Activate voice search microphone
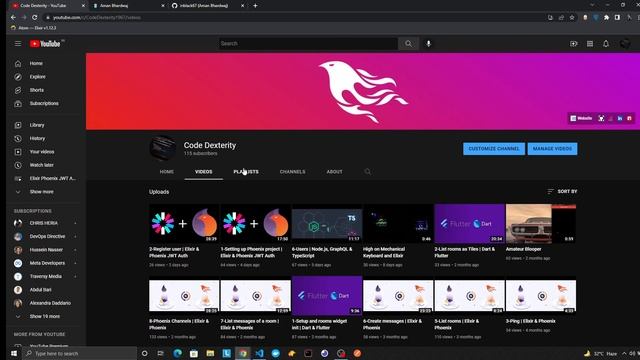Viewport: 640px width, 360px height. point(428,44)
